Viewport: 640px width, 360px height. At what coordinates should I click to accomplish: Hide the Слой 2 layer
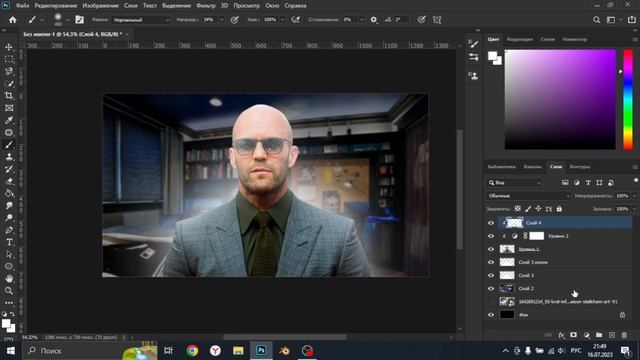pos(491,288)
